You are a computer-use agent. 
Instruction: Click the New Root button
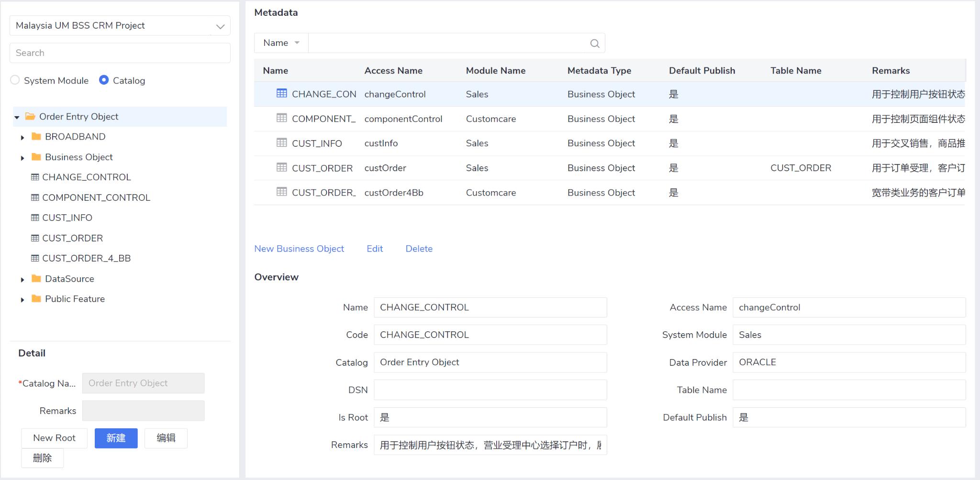(54, 438)
